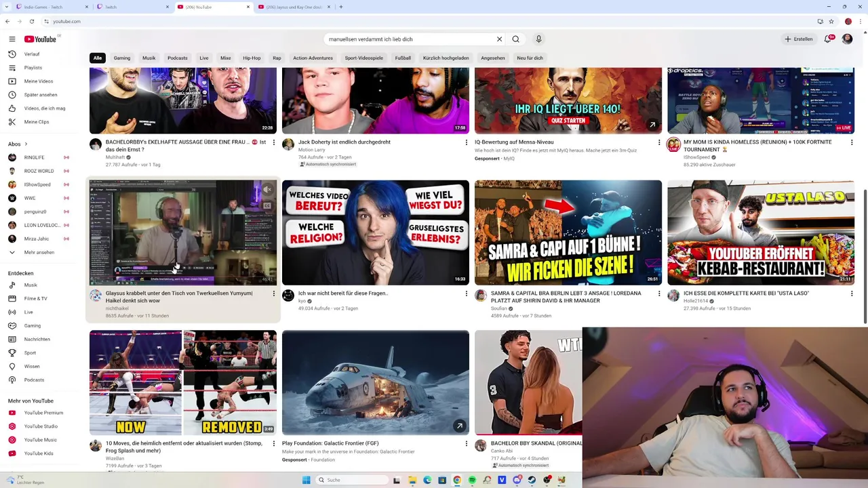Open the YouTube account avatar menu
The height and width of the screenshot is (488, 868).
[847, 39]
